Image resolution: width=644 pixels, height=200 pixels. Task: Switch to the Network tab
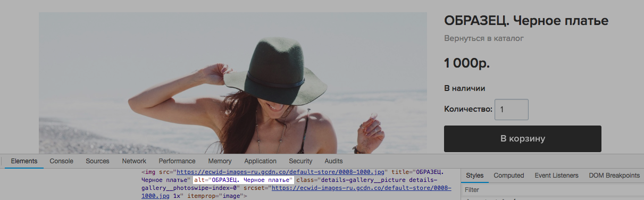pyautogui.click(x=134, y=161)
